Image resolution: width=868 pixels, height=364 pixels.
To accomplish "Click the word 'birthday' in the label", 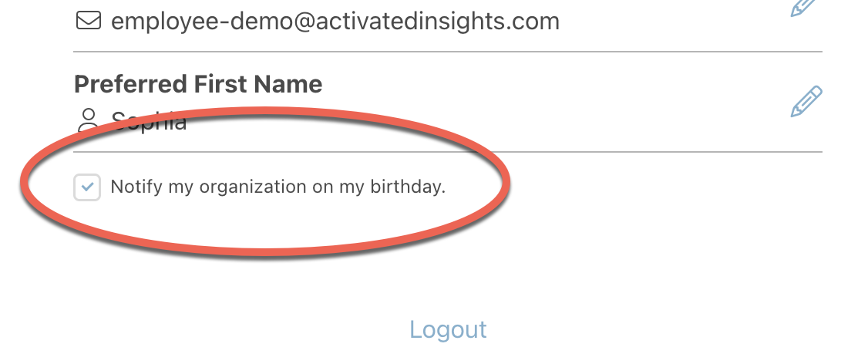I will 408,187.
